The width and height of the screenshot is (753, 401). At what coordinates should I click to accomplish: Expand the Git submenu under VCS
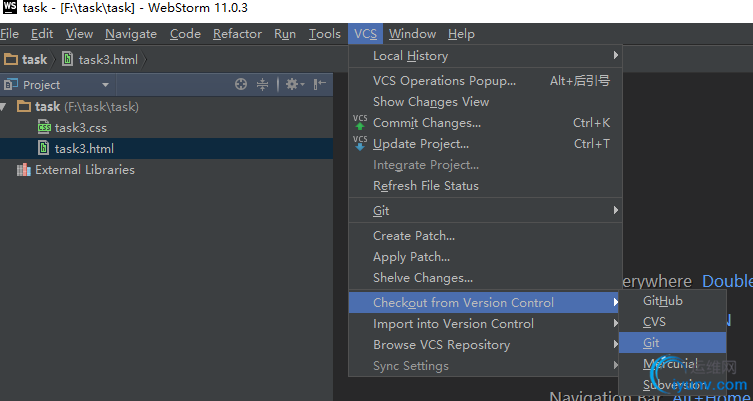616,211
